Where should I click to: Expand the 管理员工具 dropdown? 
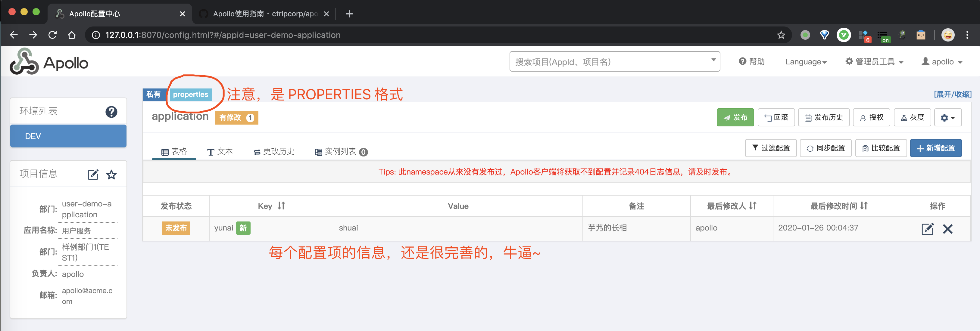click(874, 62)
